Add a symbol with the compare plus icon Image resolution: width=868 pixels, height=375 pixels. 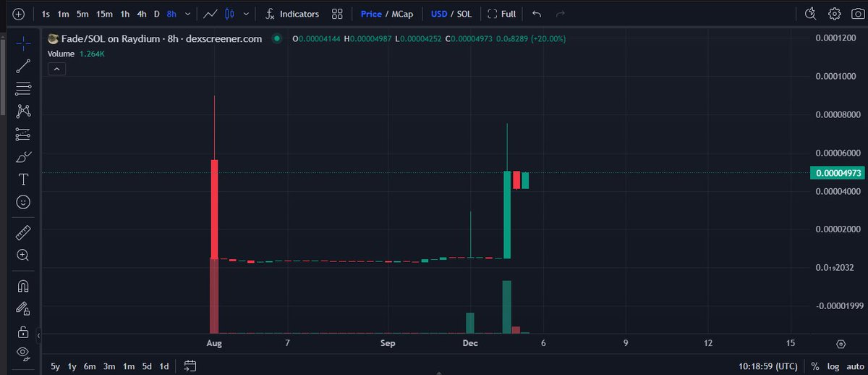(x=18, y=14)
